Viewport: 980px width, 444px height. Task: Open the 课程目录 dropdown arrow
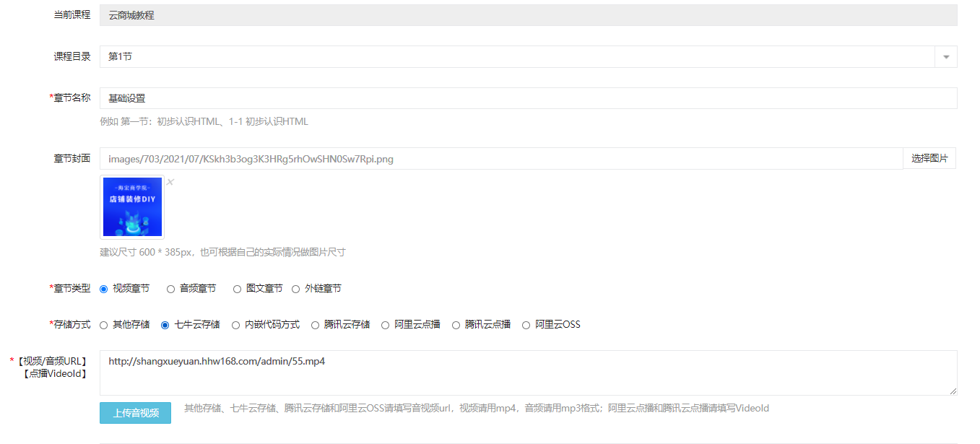(946, 57)
